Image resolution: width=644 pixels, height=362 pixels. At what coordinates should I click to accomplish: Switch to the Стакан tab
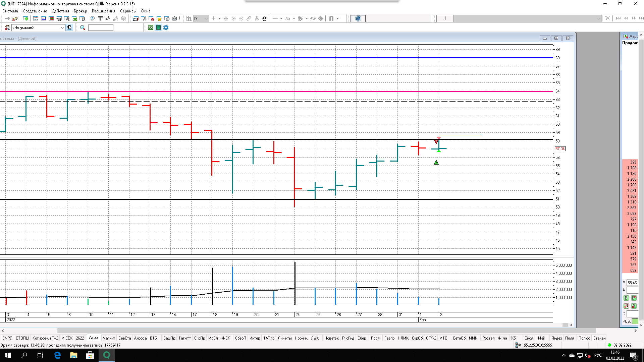(x=599, y=338)
